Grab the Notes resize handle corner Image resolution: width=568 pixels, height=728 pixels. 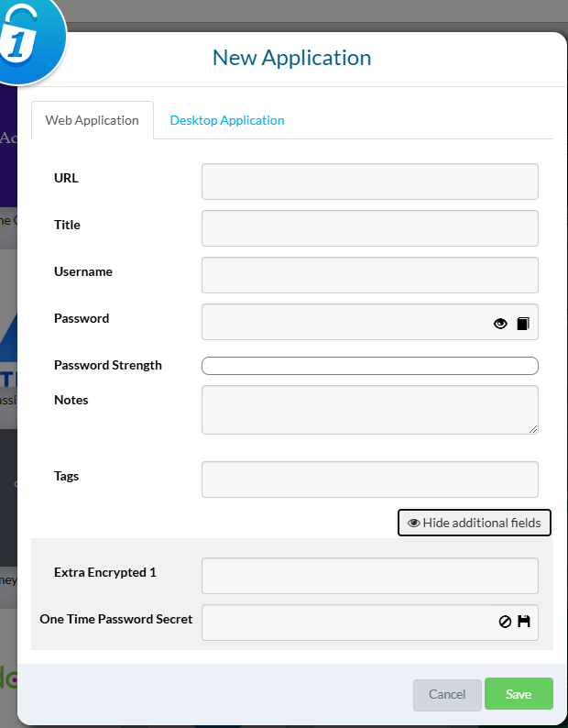click(x=533, y=429)
